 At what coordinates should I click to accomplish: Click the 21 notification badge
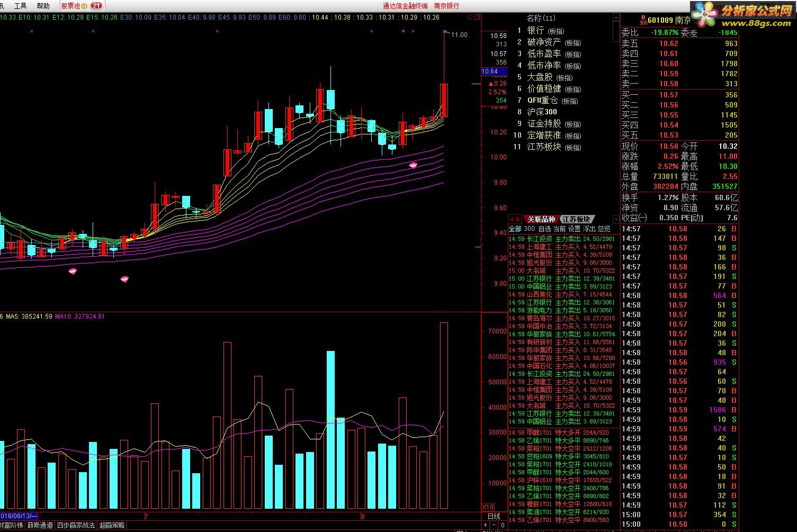click(96, 6)
